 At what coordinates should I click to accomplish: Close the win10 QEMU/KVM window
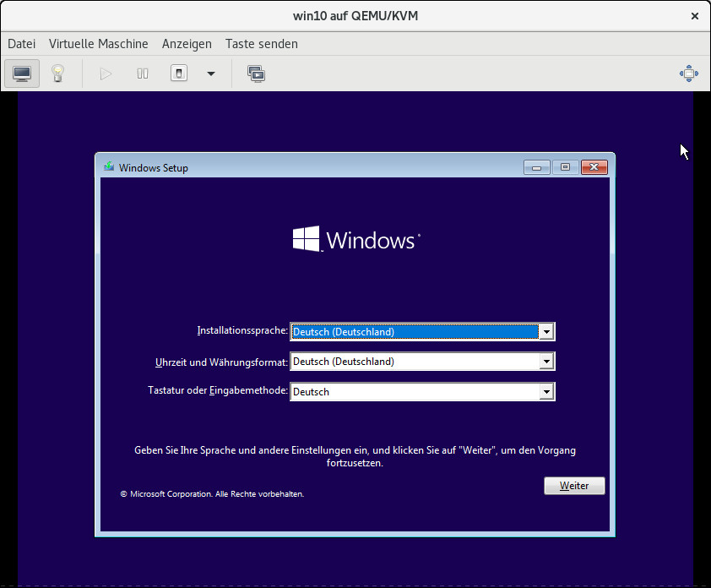(x=694, y=16)
